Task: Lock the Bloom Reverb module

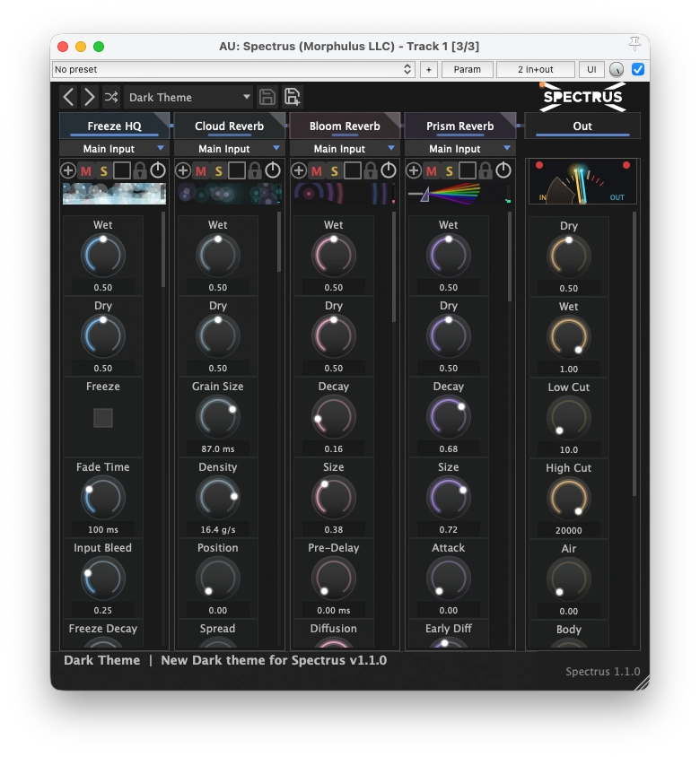Action: click(370, 170)
